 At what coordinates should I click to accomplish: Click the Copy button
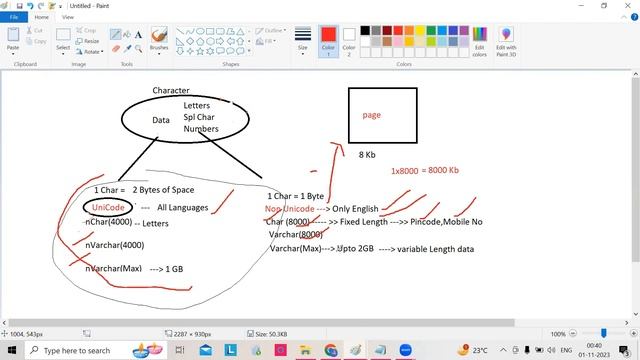click(36, 41)
